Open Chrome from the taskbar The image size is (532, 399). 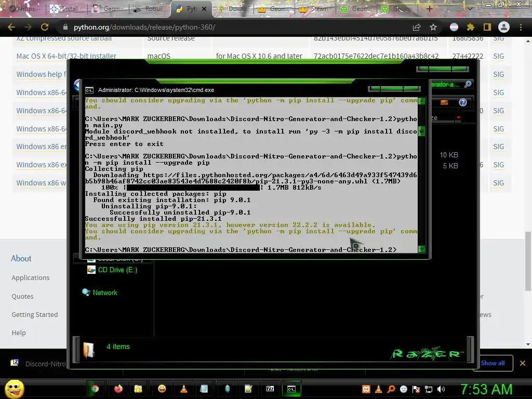point(95,389)
